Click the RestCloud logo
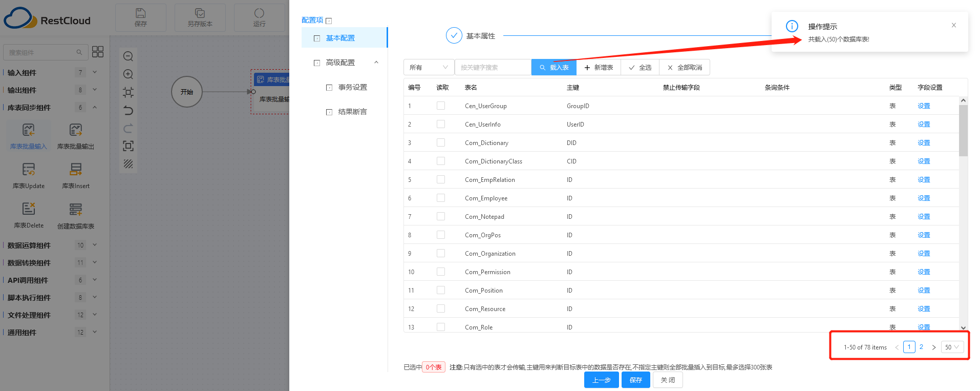 tap(47, 18)
